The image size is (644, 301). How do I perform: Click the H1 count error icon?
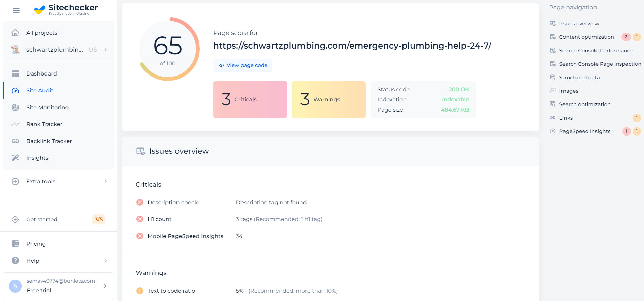click(140, 219)
